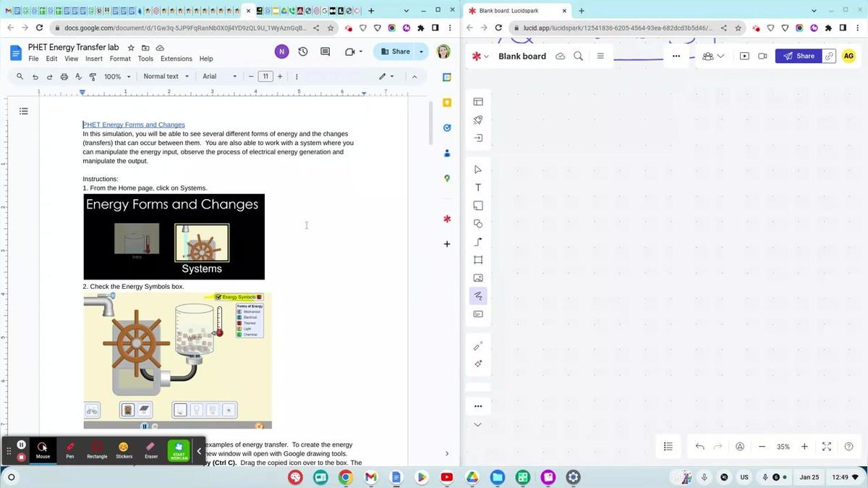Select the sticky note tool in Lucidspark
Image resolution: width=868 pixels, height=488 pixels.
click(478, 206)
